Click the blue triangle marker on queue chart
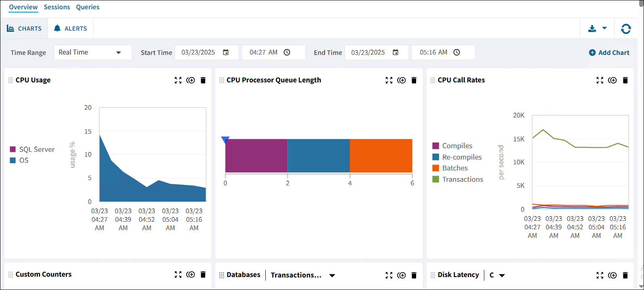This screenshot has width=644, height=290. click(225, 140)
